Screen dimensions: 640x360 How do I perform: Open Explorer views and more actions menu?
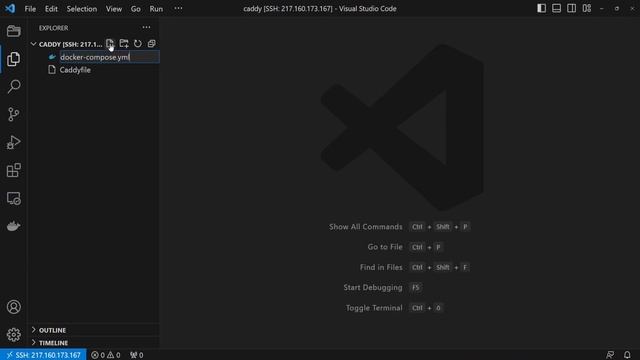coord(146,27)
